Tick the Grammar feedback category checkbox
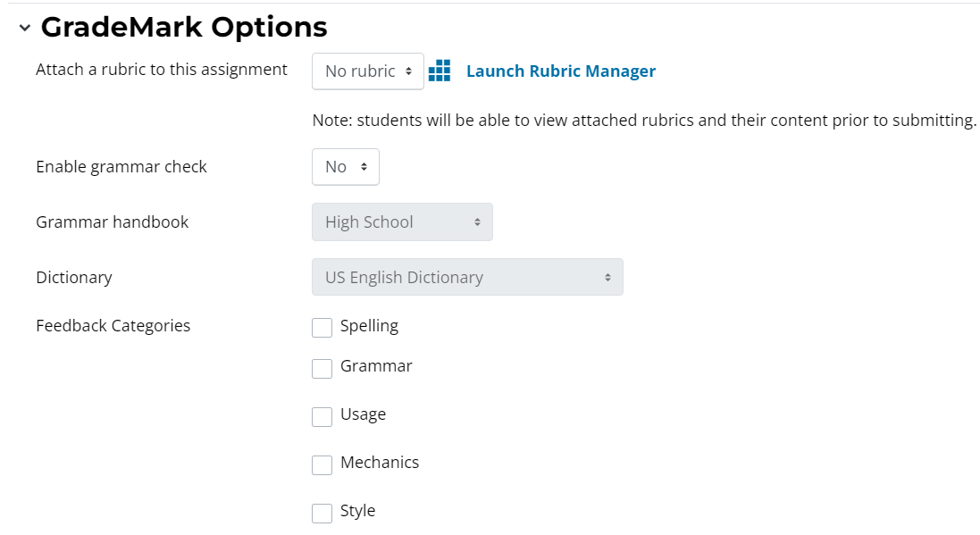Image resolution: width=980 pixels, height=535 pixels. [x=322, y=368]
